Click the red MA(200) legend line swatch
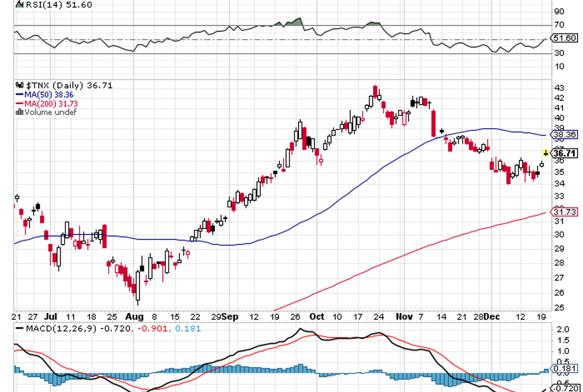Screen dimensions: 583x392 pos(19,104)
